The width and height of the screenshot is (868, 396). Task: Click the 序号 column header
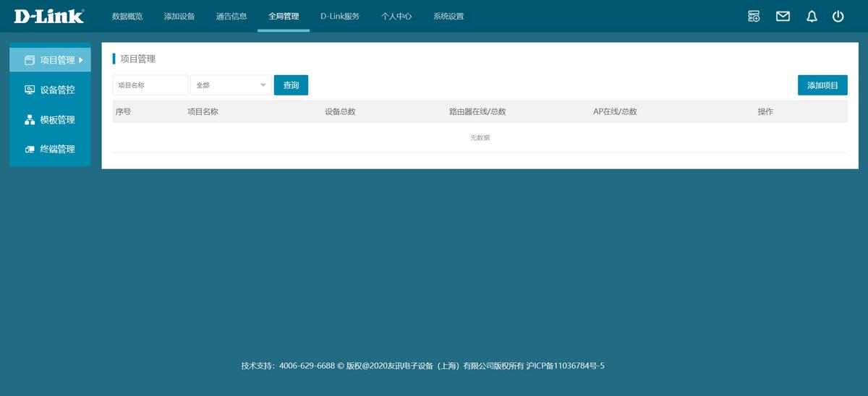click(123, 112)
